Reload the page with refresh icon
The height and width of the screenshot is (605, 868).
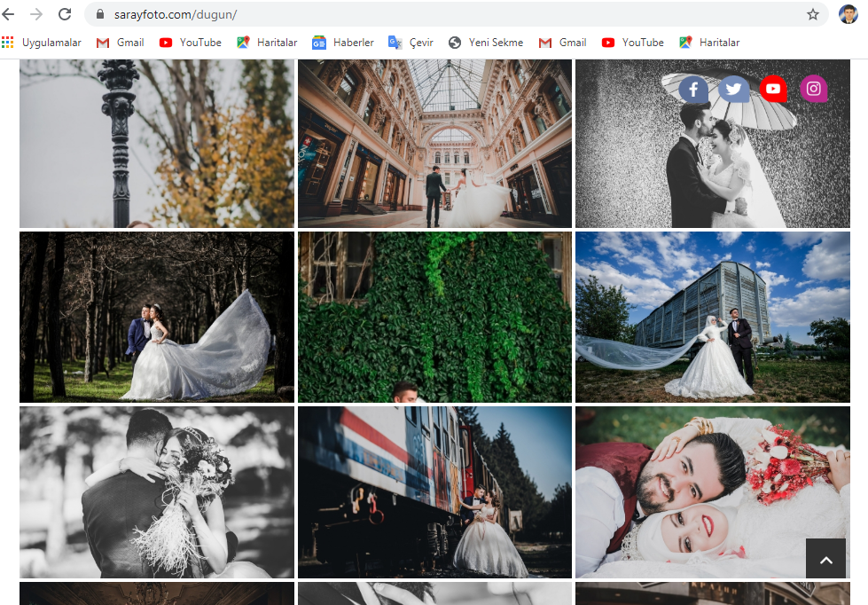point(65,14)
